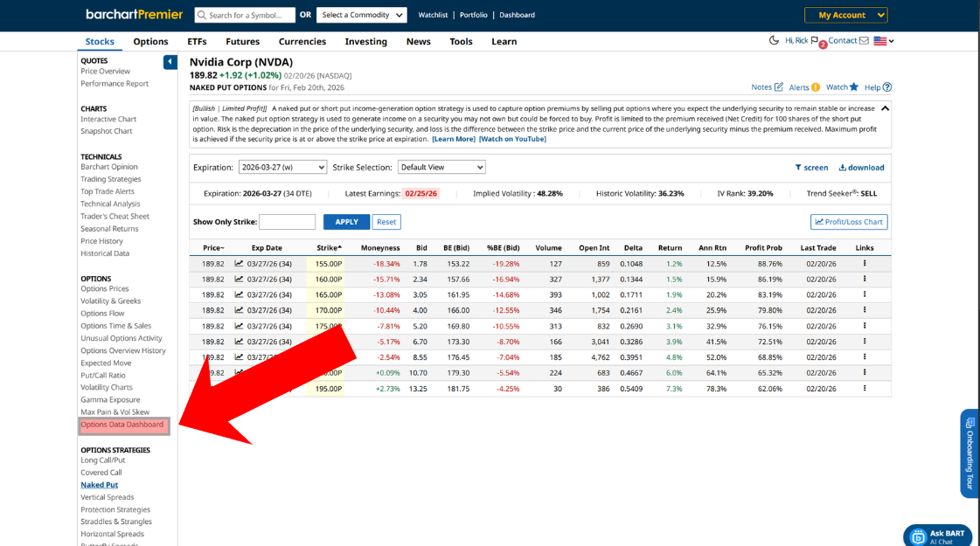The image size is (980, 546).
Task: Open the Portfolio link
Action: pos(473,15)
